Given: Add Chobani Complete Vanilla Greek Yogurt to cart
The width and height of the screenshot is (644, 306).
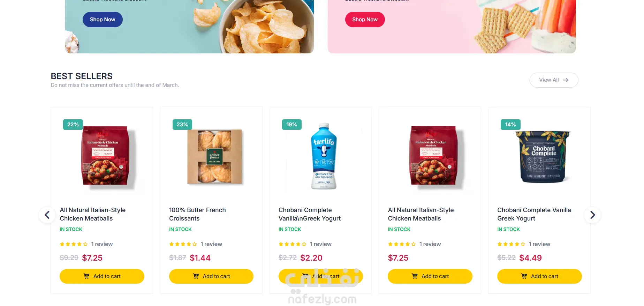Looking at the screenshot, I should click(x=539, y=276).
